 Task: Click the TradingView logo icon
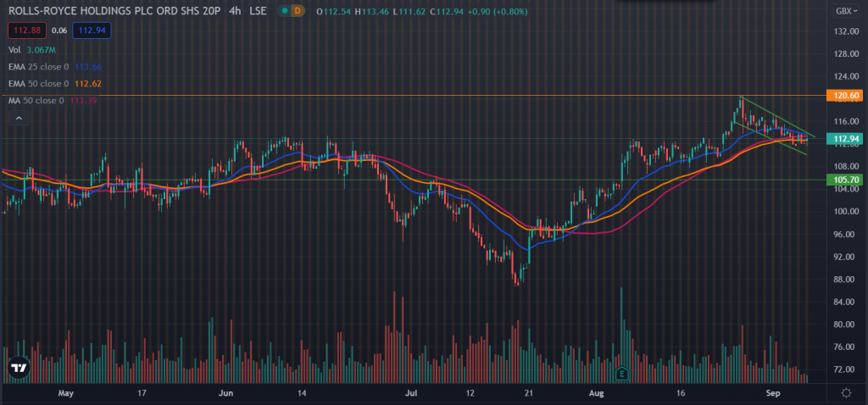[x=19, y=368]
